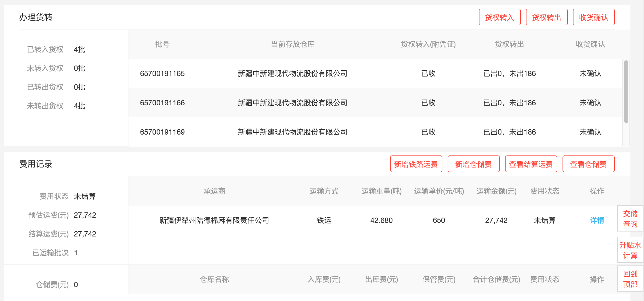The image size is (644, 301).
Task: Click 27,742 in the carrier table row
Action: [x=496, y=220]
